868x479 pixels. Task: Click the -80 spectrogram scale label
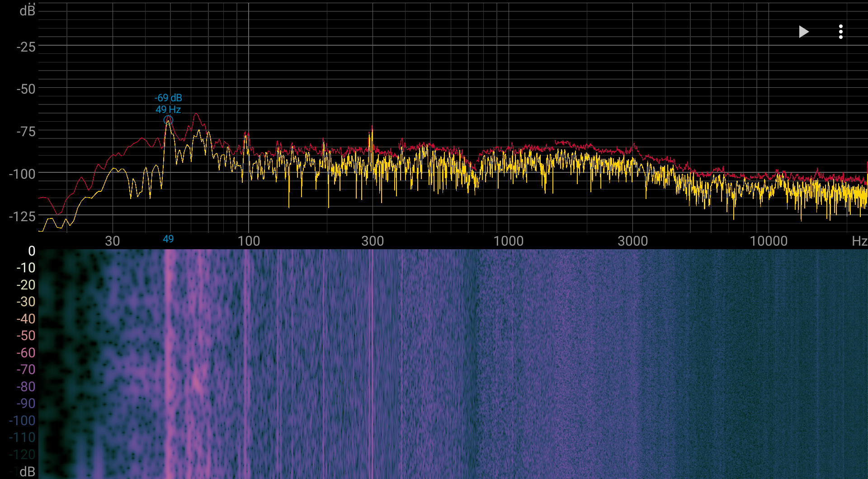click(x=26, y=387)
